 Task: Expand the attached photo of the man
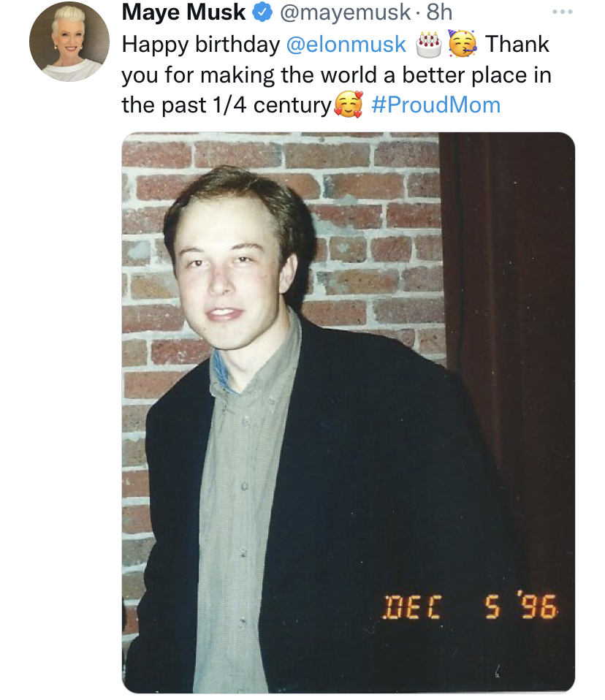pyautogui.click(x=349, y=413)
